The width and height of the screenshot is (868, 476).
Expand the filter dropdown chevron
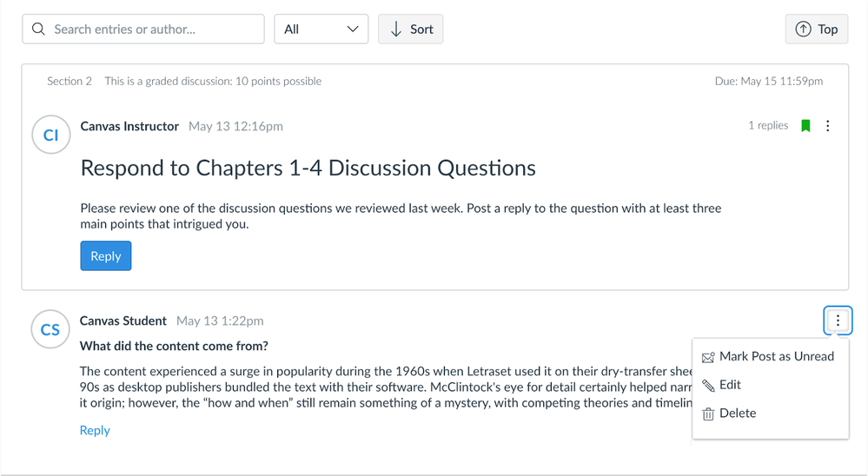(x=353, y=30)
